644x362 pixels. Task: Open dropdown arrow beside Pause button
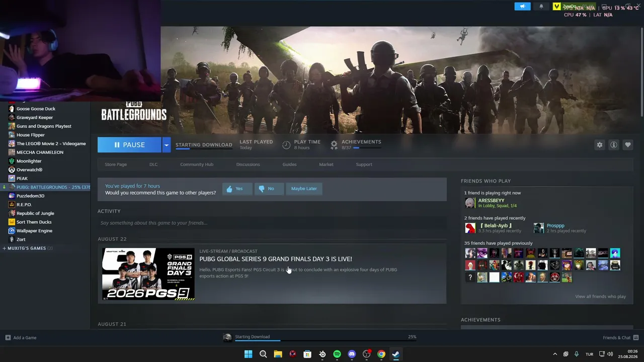click(166, 145)
